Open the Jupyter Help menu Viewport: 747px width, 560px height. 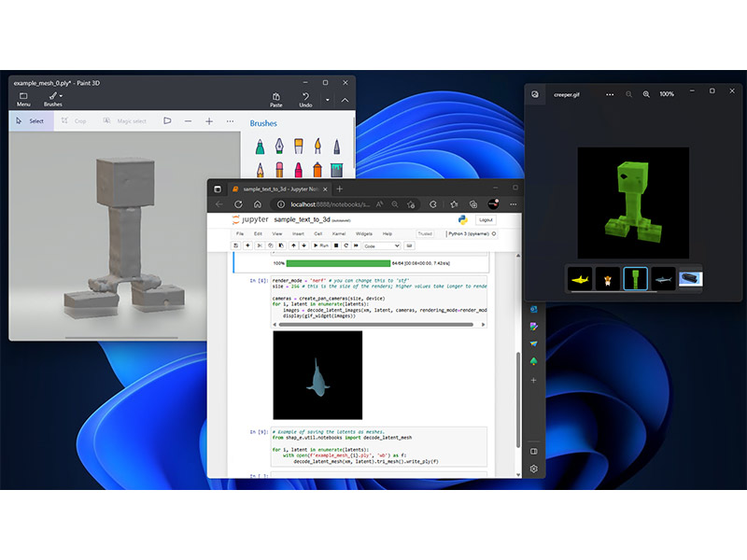click(388, 234)
